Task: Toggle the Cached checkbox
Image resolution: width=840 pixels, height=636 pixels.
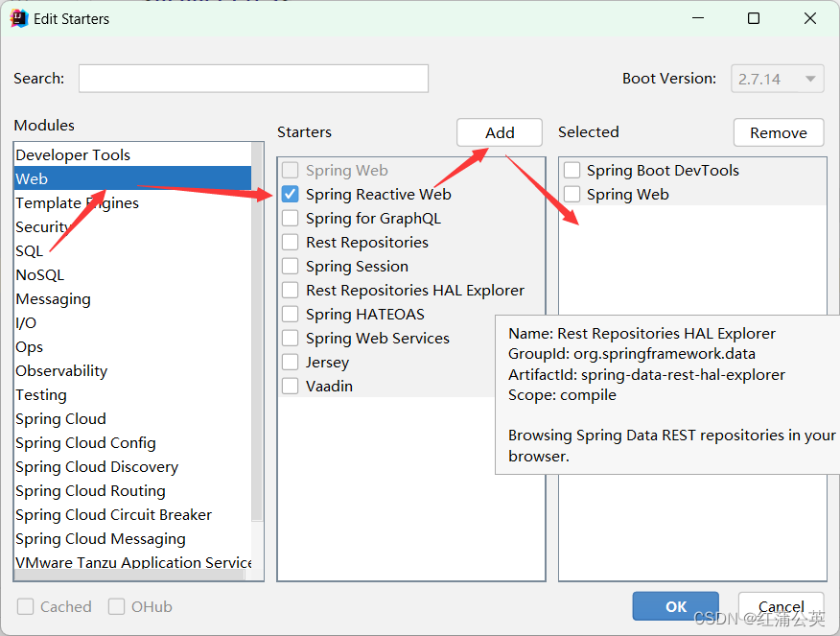Action: 25,606
